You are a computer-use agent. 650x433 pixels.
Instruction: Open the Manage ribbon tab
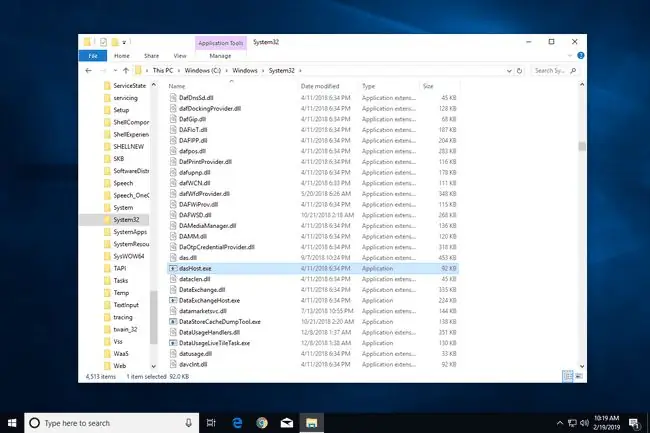click(x=220, y=56)
